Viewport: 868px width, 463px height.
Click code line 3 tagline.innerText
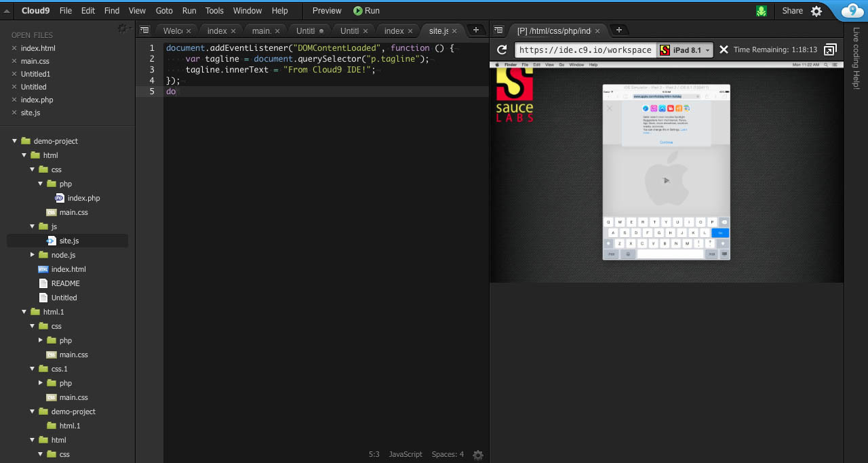click(280, 70)
